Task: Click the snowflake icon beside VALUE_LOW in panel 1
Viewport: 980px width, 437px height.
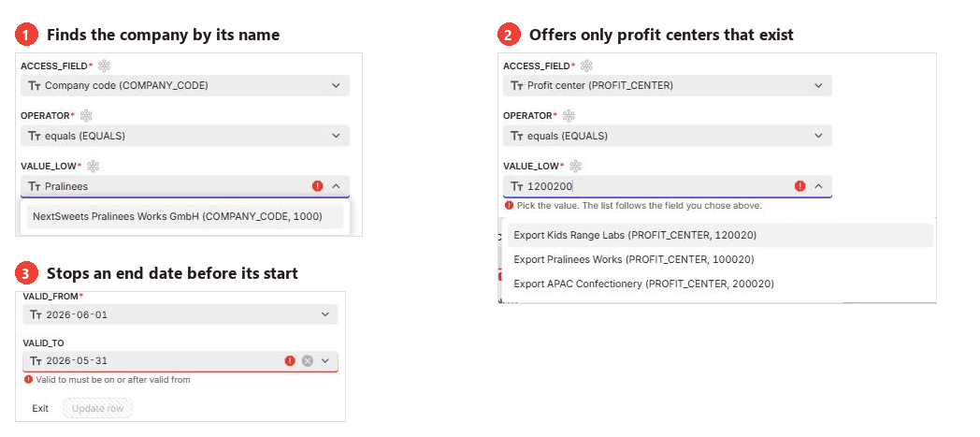Action: click(x=94, y=166)
